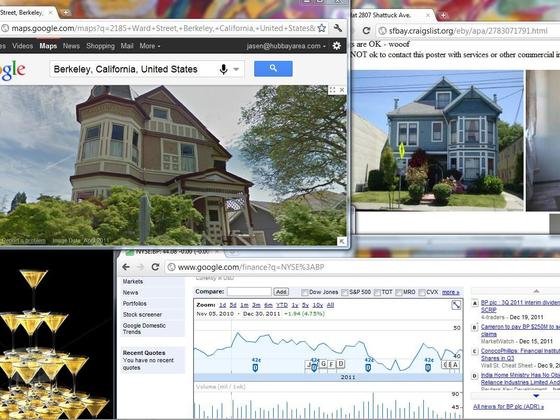Open the jasen@hubbayarea.com account dropdown
The width and height of the screenshot is (560, 420).
point(286,46)
